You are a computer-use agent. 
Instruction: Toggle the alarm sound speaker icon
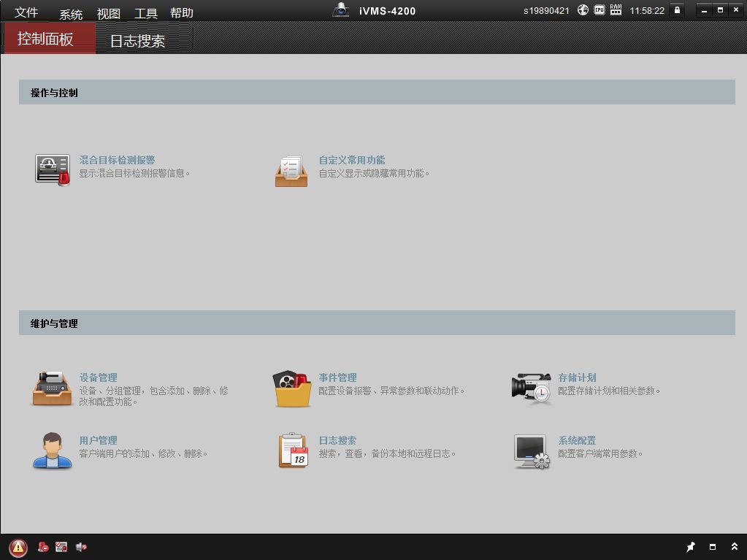(81, 547)
